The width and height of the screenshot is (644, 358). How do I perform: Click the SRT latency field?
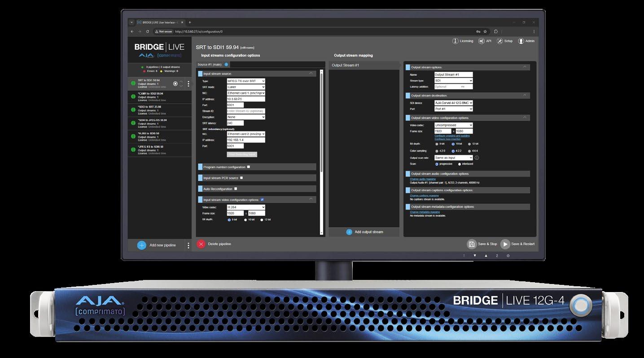pyautogui.click(x=235, y=123)
